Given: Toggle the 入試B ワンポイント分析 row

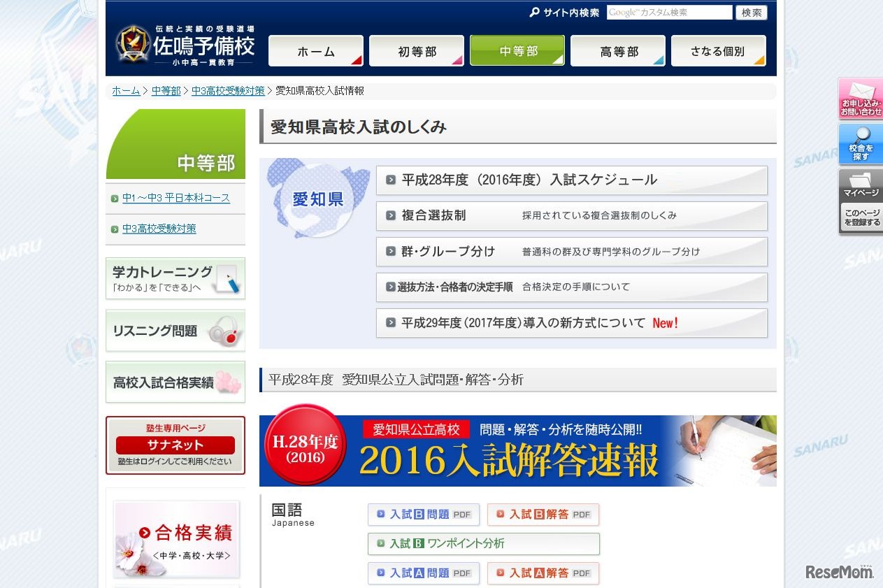Looking at the screenshot, I should tap(484, 543).
